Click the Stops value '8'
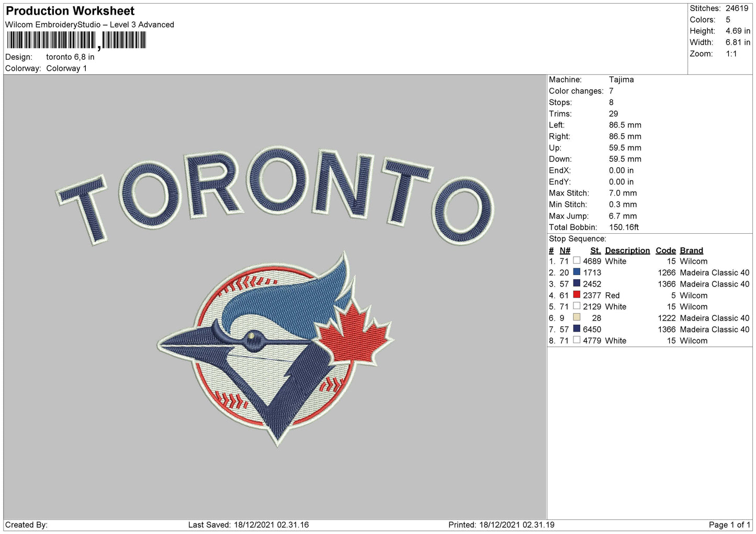This screenshot has width=756, height=534. [611, 103]
